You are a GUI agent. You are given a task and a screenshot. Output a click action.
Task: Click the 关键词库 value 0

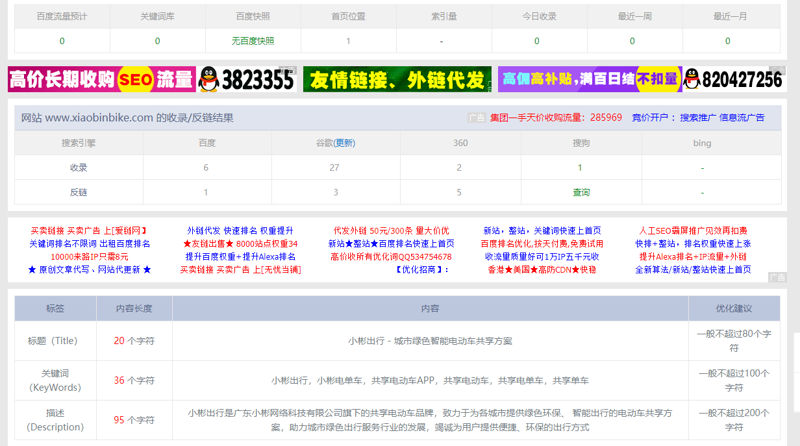[157, 41]
